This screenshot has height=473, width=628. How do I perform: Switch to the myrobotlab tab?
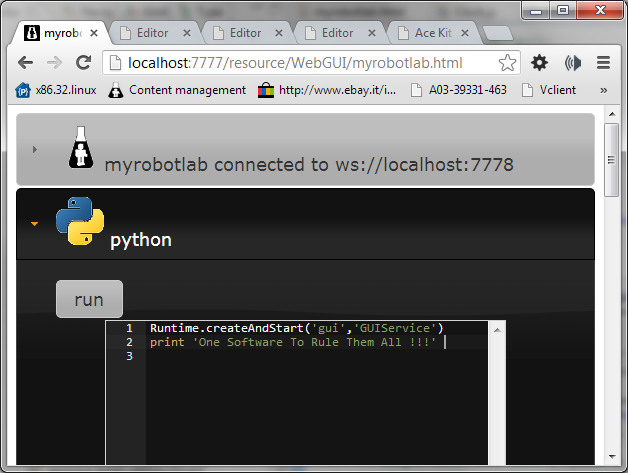[61, 33]
